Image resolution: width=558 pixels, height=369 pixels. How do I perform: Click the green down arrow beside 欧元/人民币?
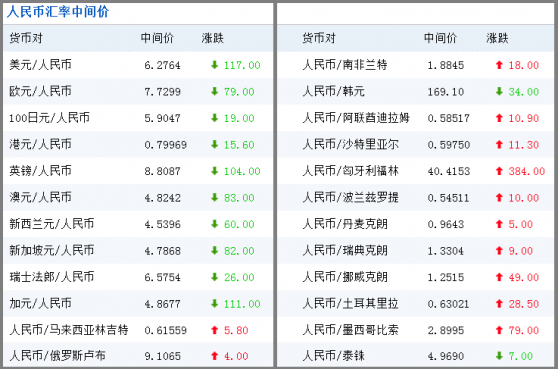[214, 91]
